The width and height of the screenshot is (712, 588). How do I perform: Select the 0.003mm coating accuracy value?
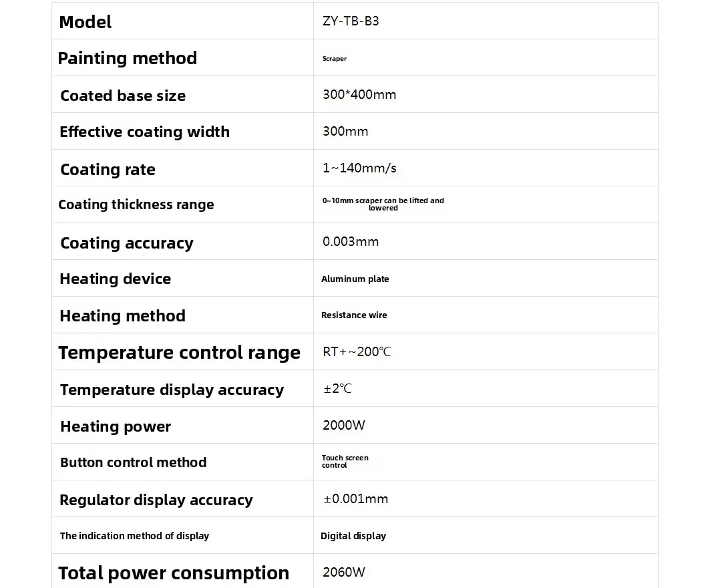(351, 242)
